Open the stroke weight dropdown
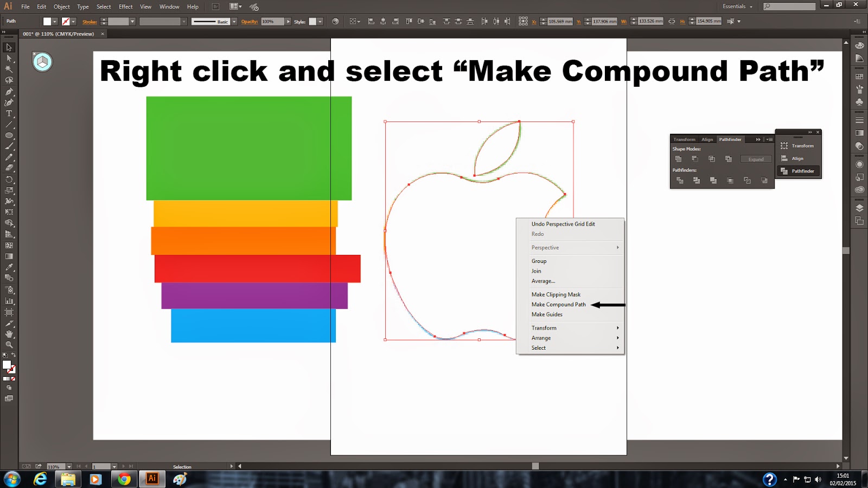 [x=132, y=22]
